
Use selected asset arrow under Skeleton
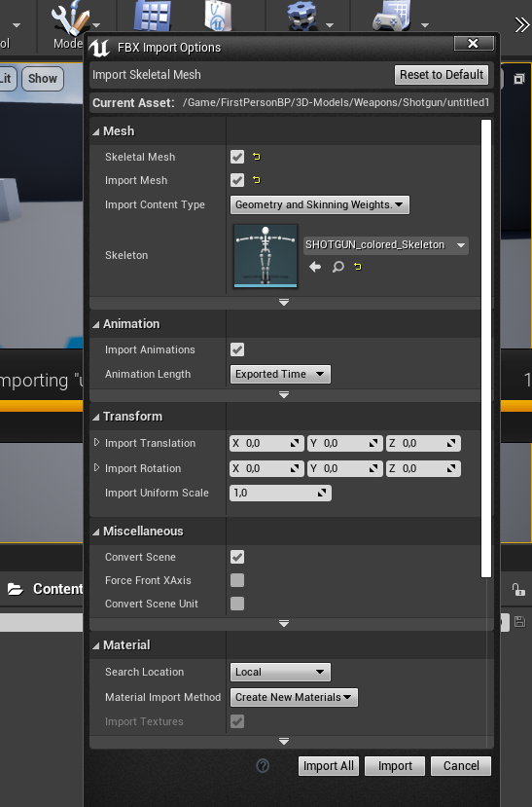pos(315,267)
